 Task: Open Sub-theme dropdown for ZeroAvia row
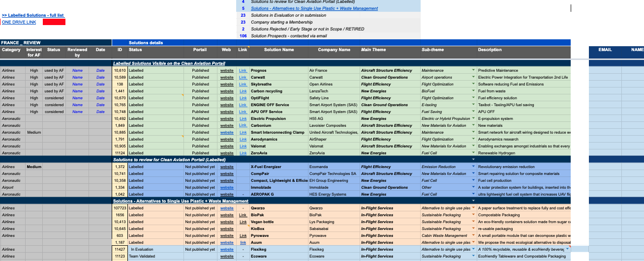pyautogui.click(x=473, y=153)
